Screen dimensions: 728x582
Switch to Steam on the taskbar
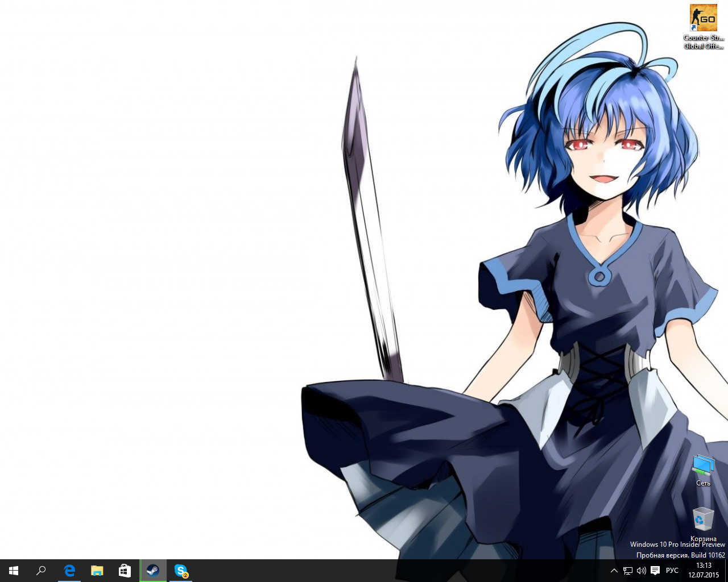point(153,571)
